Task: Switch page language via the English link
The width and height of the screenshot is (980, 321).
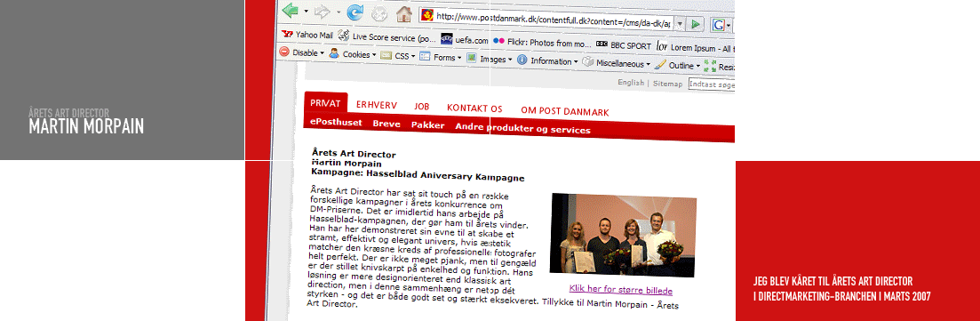Action: coord(631,83)
